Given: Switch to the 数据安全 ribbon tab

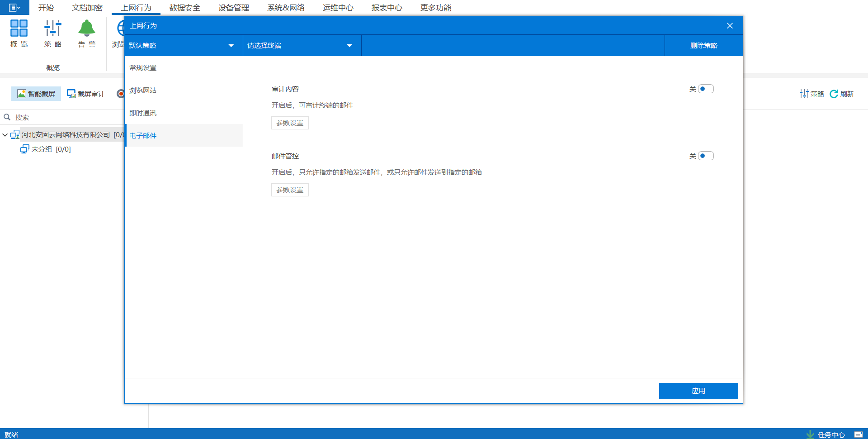Looking at the screenshot, I should [184, 8].
